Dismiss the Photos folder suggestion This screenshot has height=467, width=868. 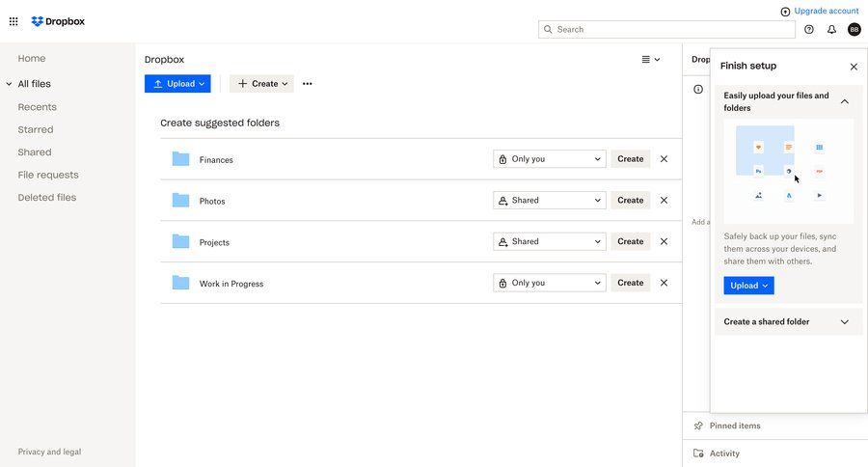[x=664, y=201]
